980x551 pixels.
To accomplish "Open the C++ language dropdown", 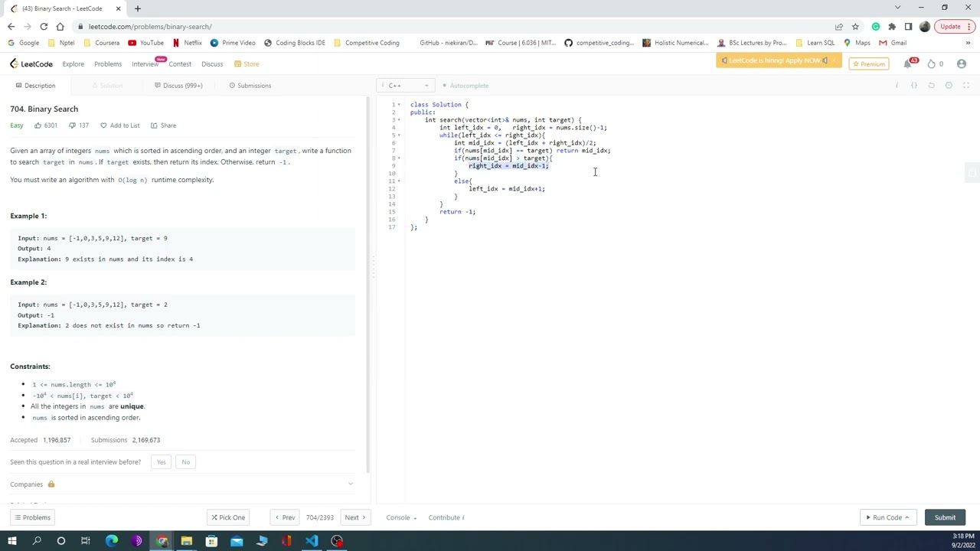I will pyautogui.click(x=407, y=86).
